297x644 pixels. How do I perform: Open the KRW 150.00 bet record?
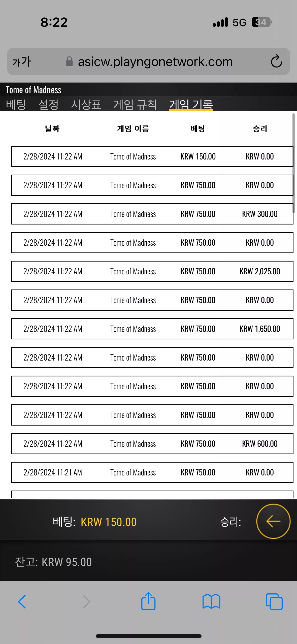click(152, 156)
